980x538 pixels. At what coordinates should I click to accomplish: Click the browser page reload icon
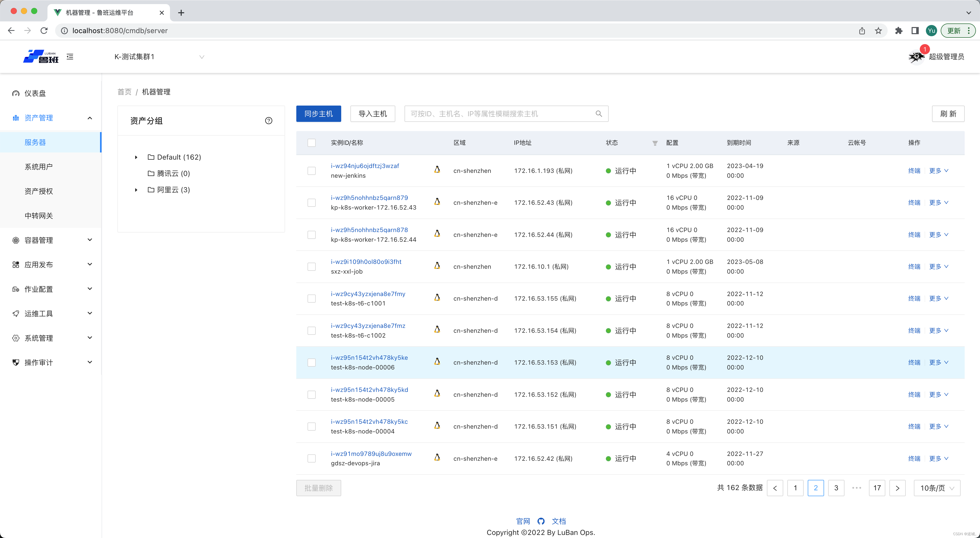pyautogui.click(x=44, y=30)
